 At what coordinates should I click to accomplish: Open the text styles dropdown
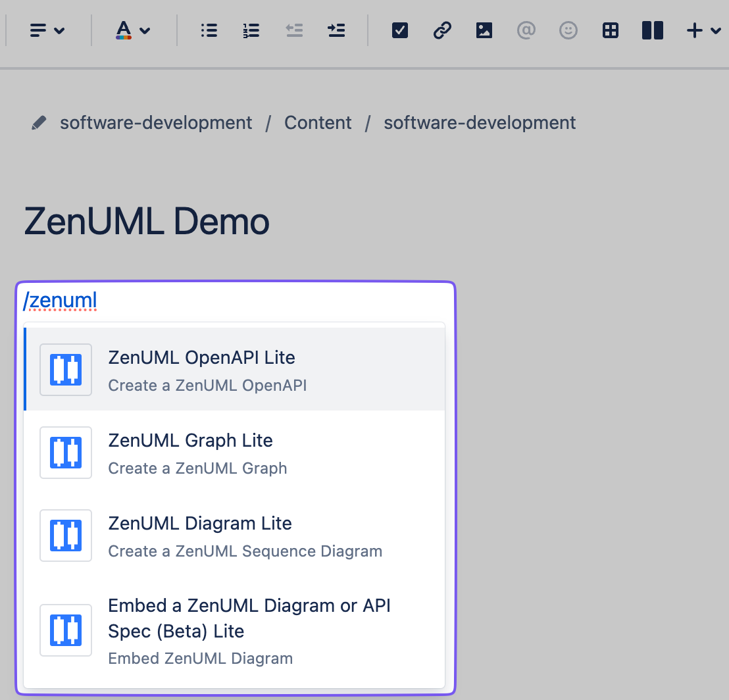tap(47, 30)
